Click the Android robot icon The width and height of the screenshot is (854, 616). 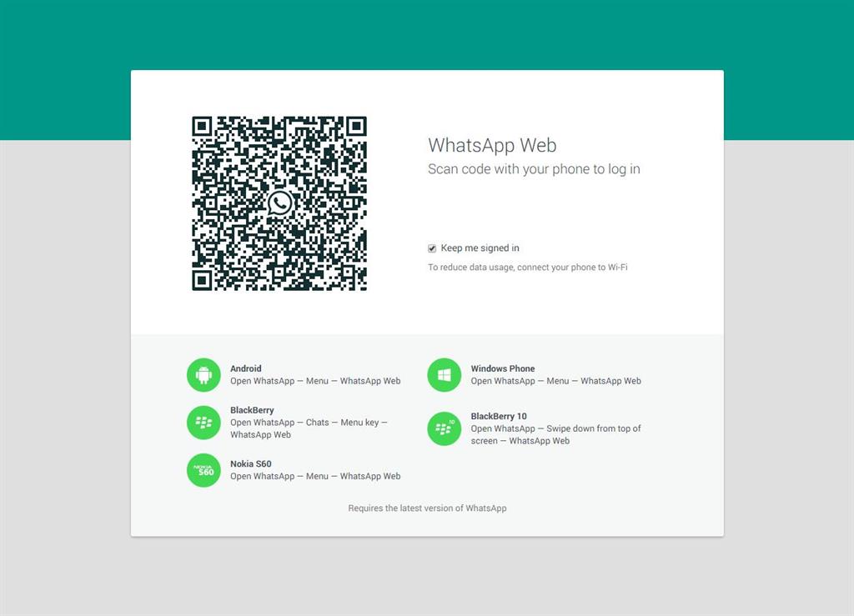203,375
